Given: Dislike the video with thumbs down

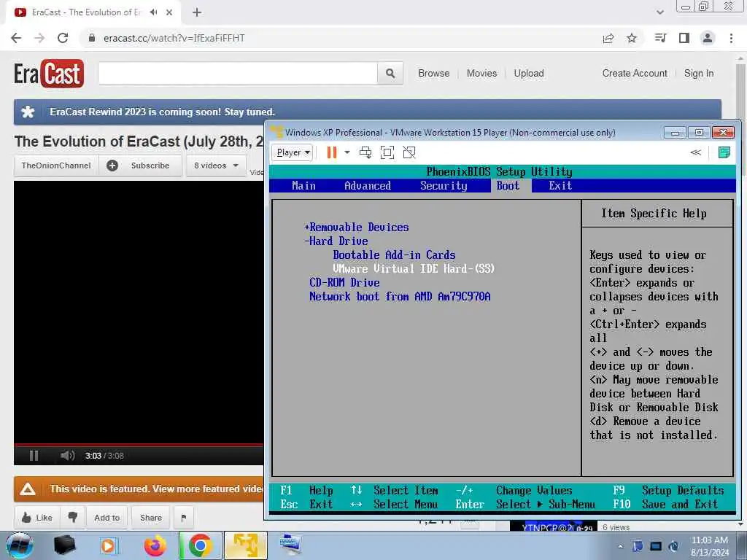Looking at the screenshot, I should point(72,518).
